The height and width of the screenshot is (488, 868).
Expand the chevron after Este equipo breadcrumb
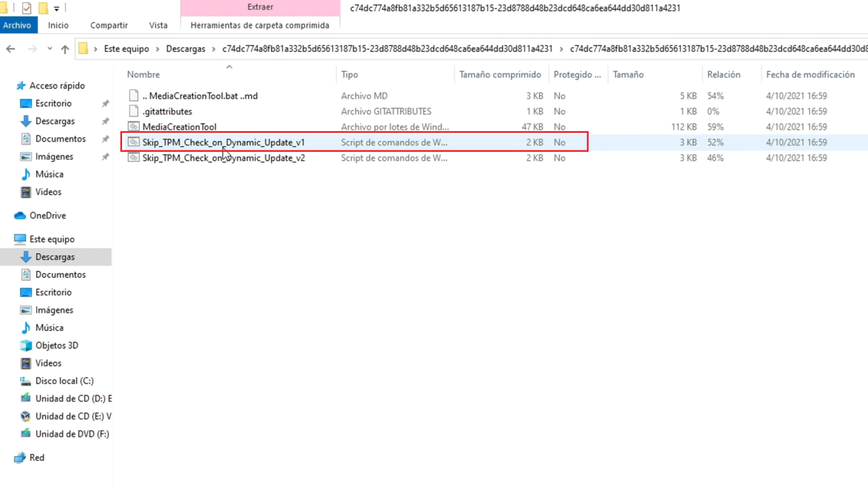coord(158,49)
